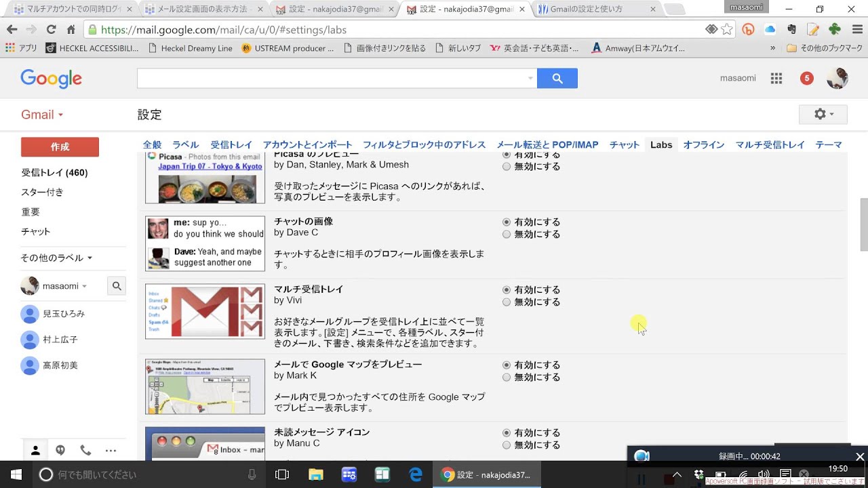
Task: Go back with the browser back arrow
Action: tap(12, 30)
